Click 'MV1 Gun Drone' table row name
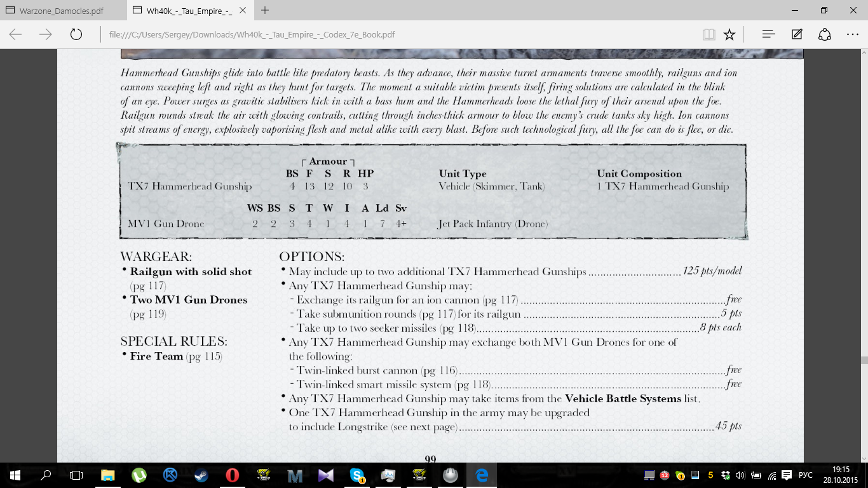 click(166, 224)
